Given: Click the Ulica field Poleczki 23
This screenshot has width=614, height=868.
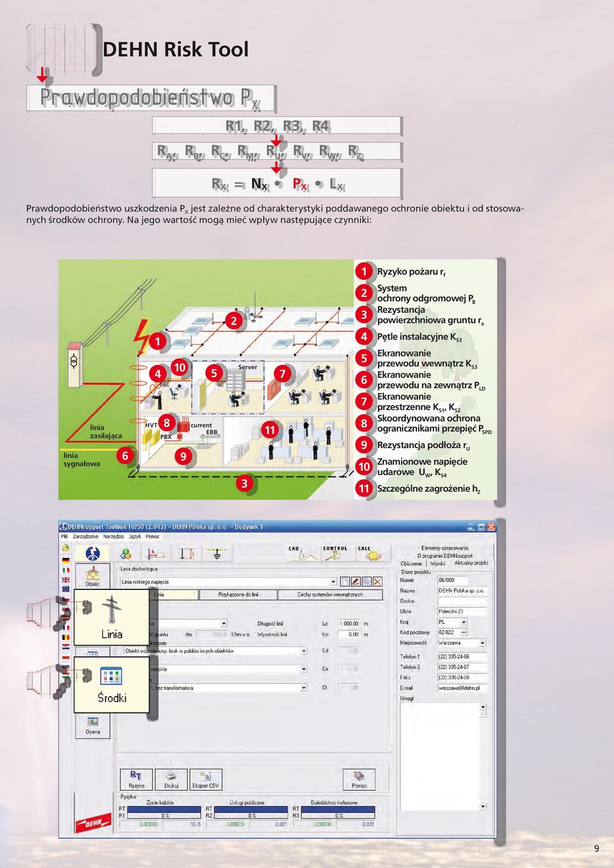Looking at the screenshot, I should click(462, 612).
